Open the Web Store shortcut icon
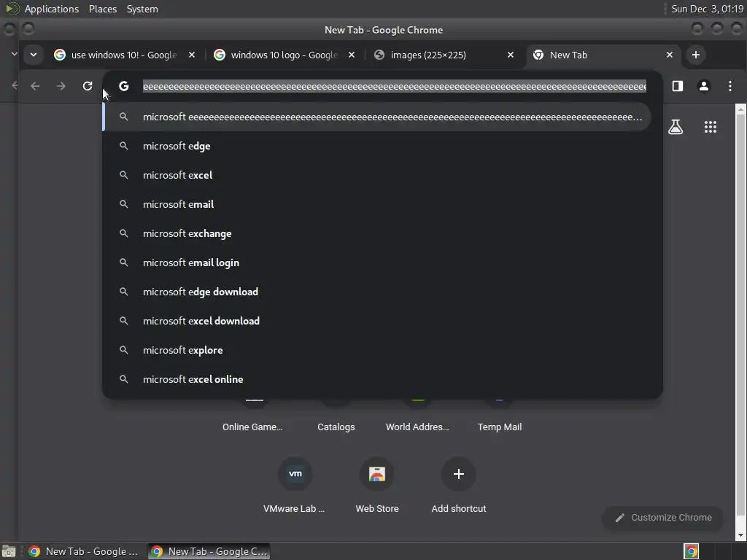 click(377, 474)
